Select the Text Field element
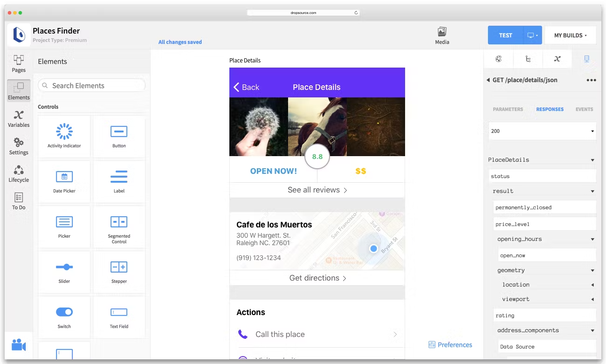 (119, 317)
